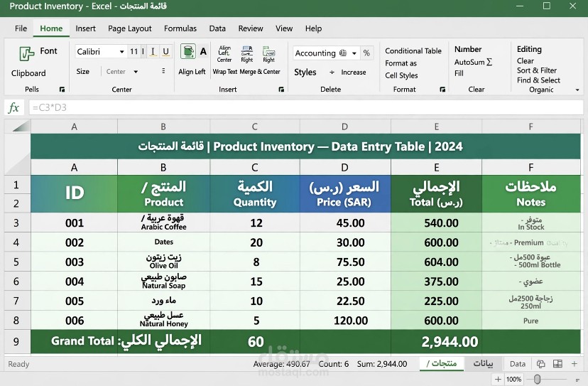This screenshot has height=386, width=588.
Task: Open the Pells group dialog launcher
Action: [62, 90]
